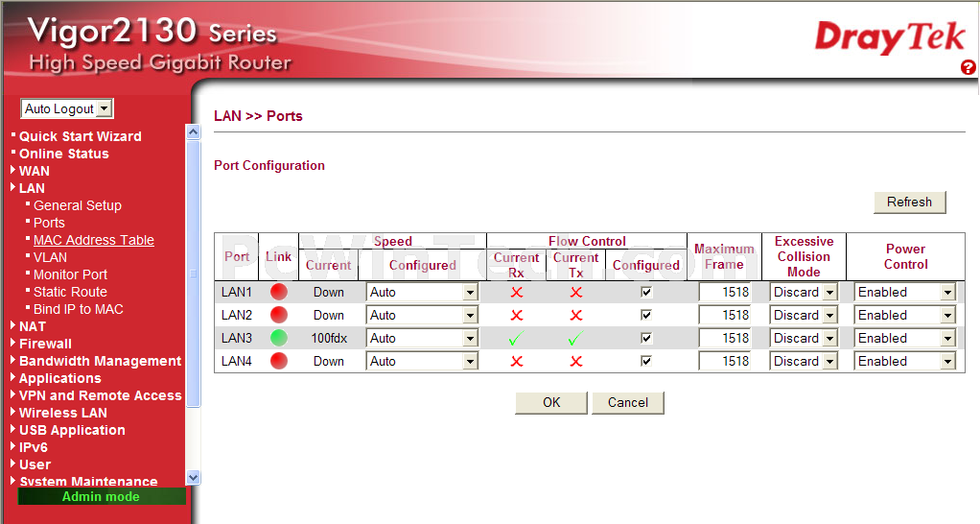Click OK to save port configuration
Image resolution: width=980 pixels, height=524 pixels.
coord(551,403)
